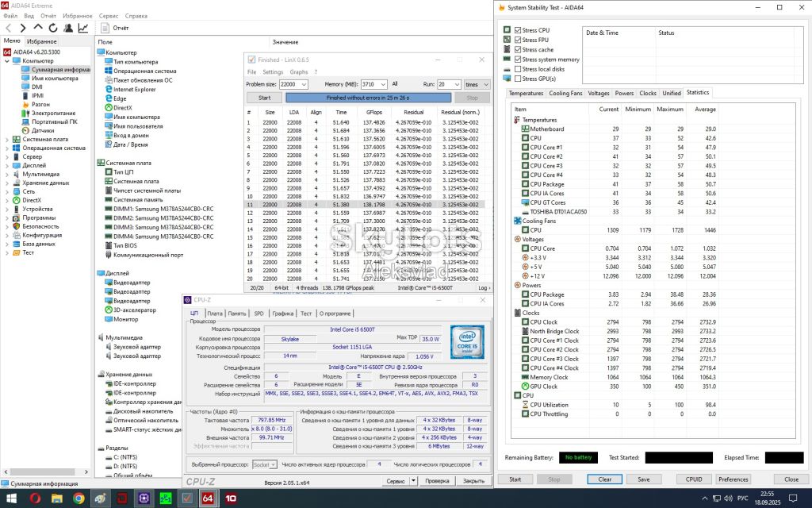The image size is (812, 508).
Task: Switch to Temperatures tab in Stability Test
Action: tap(526, 94)
